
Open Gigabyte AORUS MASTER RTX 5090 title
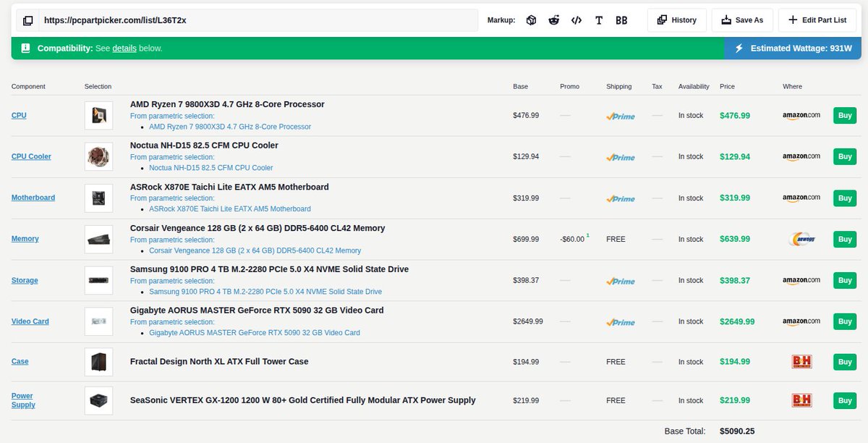click(x=257, y=311)
